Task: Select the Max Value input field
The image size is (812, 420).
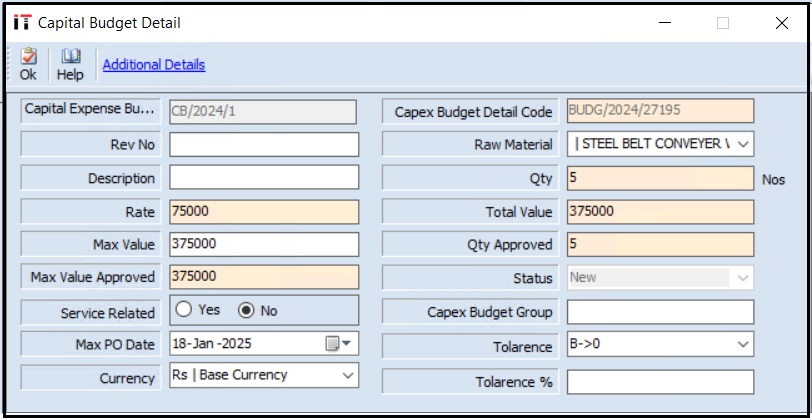Action: pyautogui.click(x=263, y=244)
